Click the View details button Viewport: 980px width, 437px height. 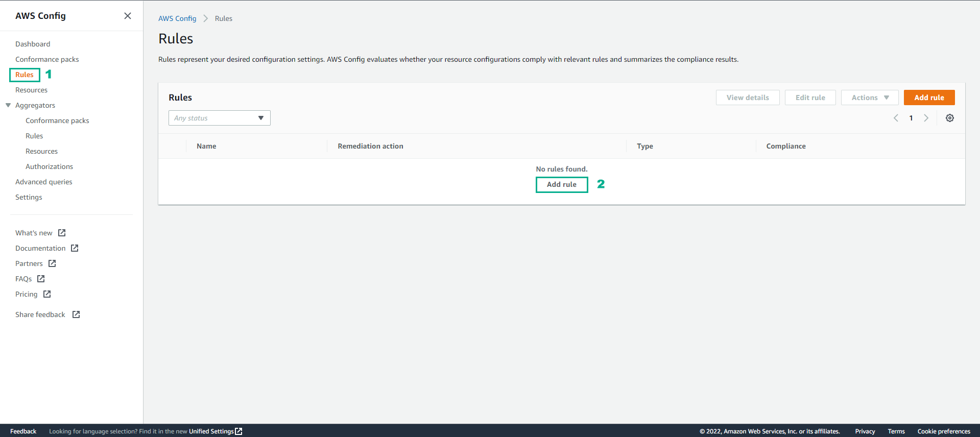(748, 98)
